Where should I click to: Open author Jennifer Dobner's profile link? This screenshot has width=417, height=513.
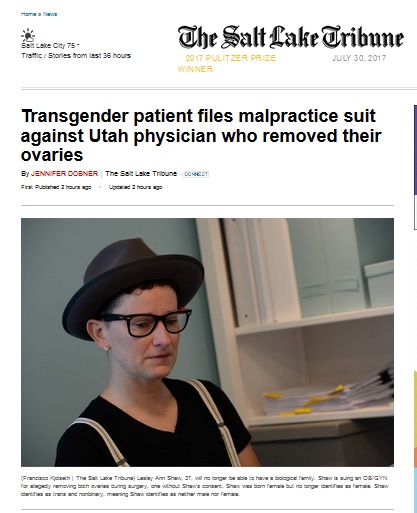[x=64, y=174]
